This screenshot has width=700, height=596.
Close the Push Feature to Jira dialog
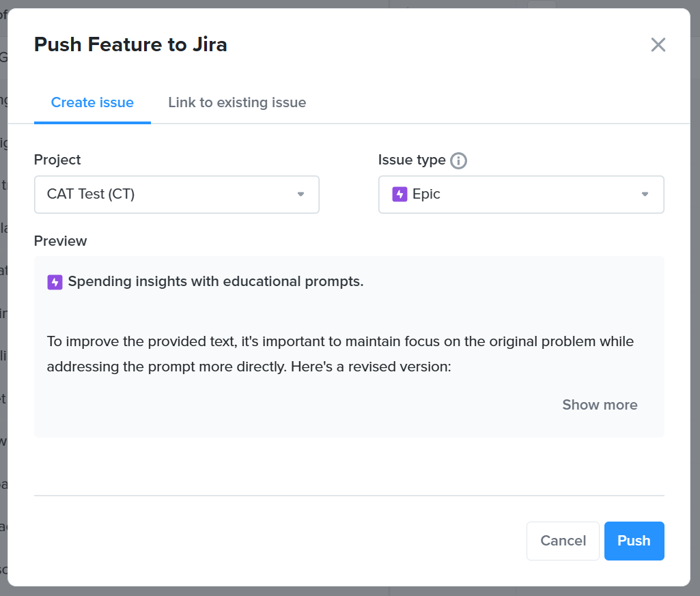click(658, 44)
